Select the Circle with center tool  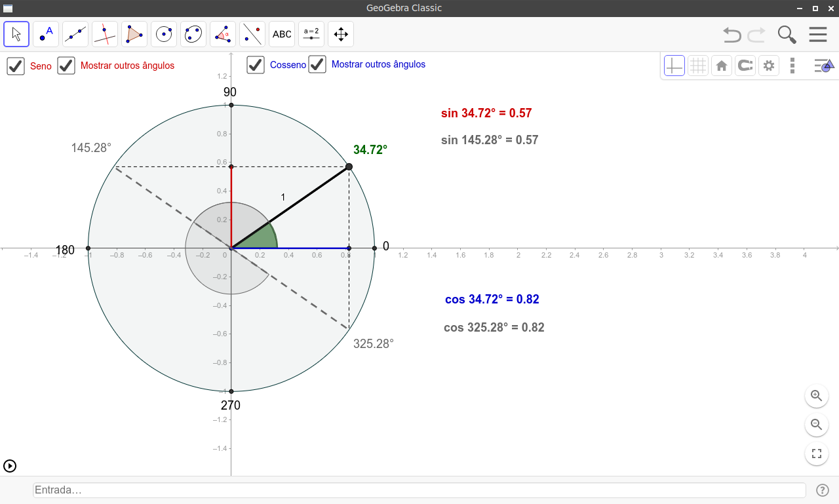click(x=164, y=34)
